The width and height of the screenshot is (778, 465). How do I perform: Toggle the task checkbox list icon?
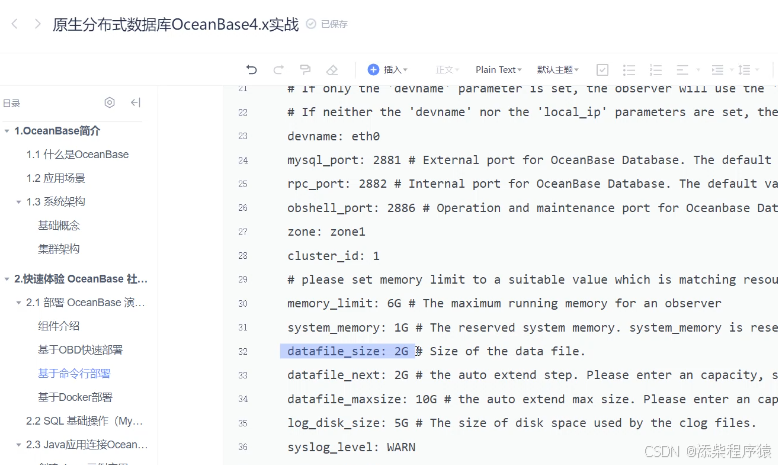602,70
